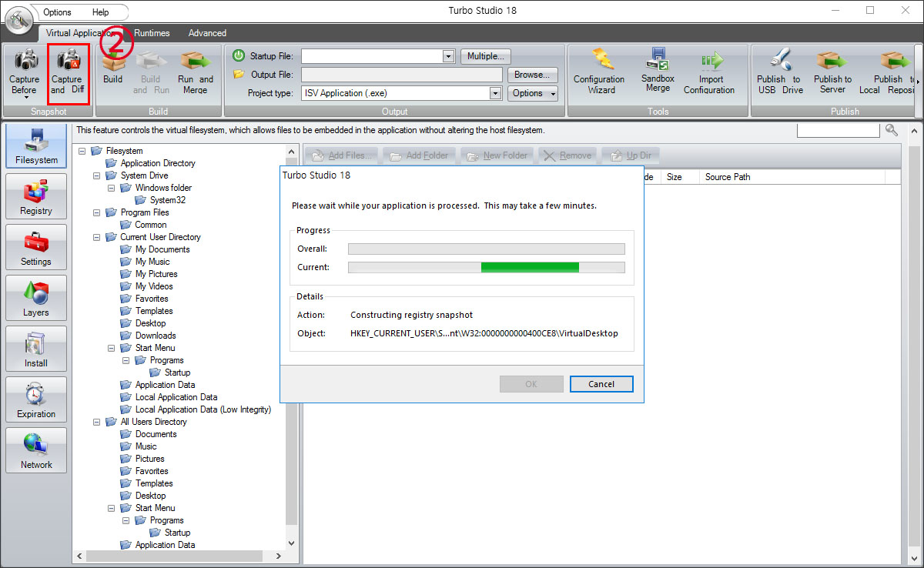The height and width of the screenshot is (568, 924).
Task: Open the Startup File dropdown
Action: tap(449, 56)
